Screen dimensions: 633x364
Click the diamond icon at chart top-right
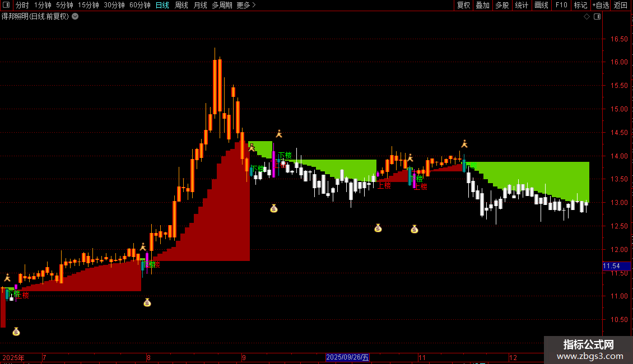[x=587, y=17]
